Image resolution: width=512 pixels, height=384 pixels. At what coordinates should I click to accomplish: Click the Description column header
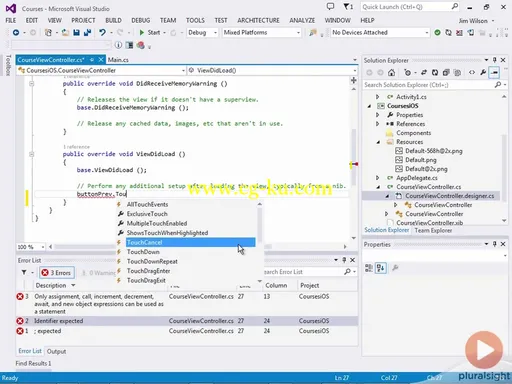pos(51,286)
